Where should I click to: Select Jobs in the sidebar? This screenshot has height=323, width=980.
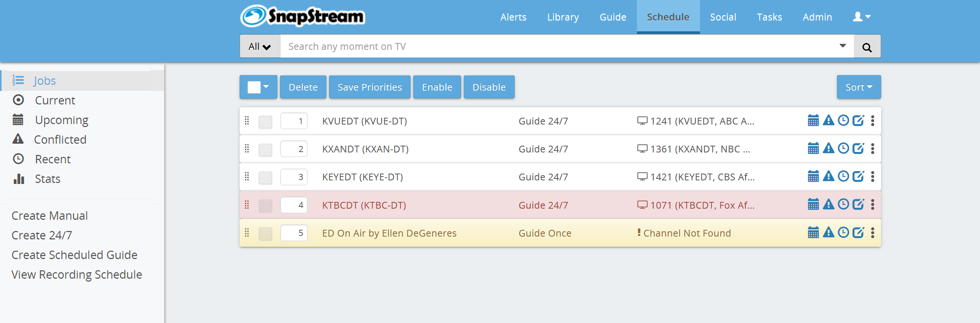pyautogui.click(x=83, y=81)
